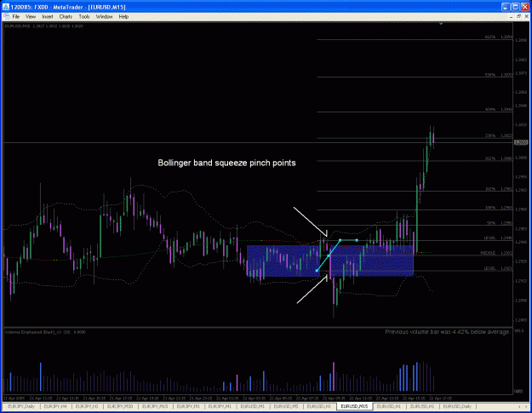The width and height of the screenshot is (532, 413).
Task: Switch to the EURJPY,H1 chart tab
Action: coord(87,406)
